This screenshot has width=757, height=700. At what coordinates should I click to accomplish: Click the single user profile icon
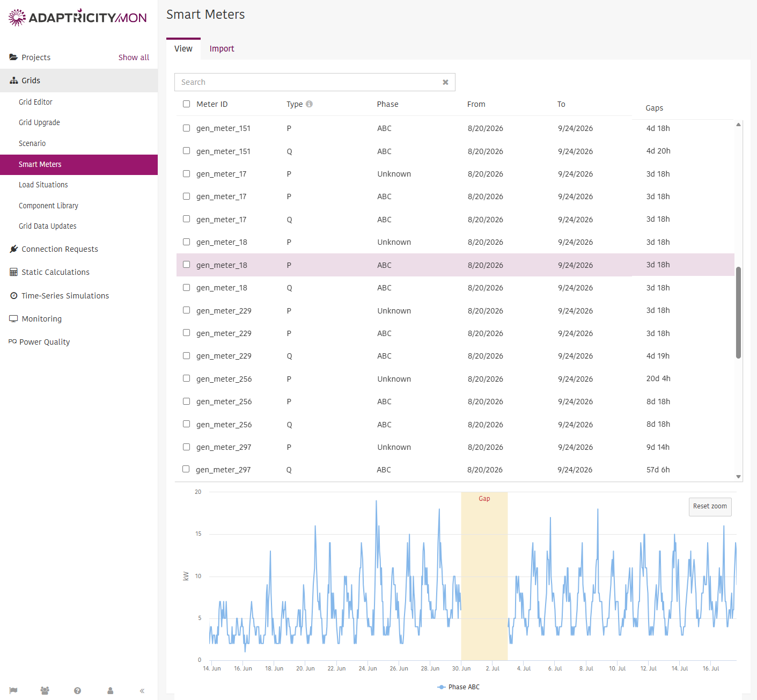111,691
